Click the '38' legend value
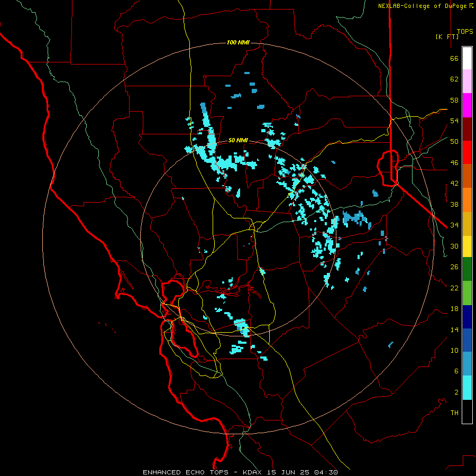The width and height of the screenshot is (476, 476). pos(454,204)
